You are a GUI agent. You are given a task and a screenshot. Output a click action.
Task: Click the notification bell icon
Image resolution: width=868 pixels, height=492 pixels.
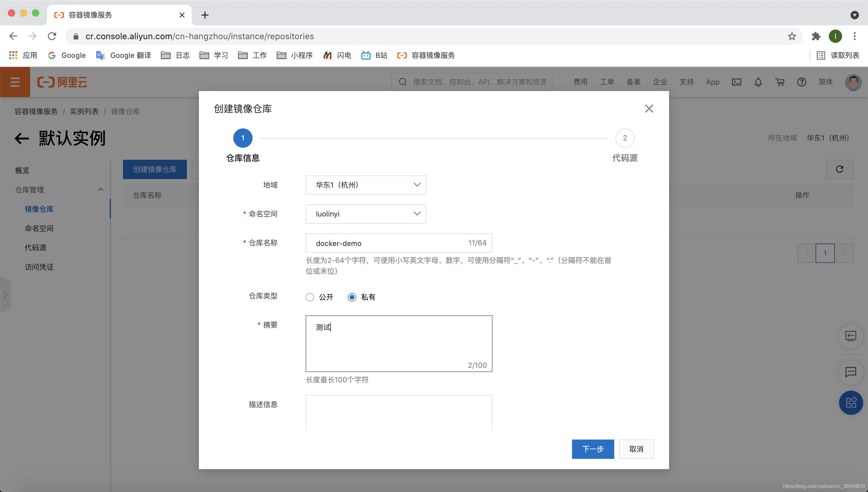[x=758, y=82]
